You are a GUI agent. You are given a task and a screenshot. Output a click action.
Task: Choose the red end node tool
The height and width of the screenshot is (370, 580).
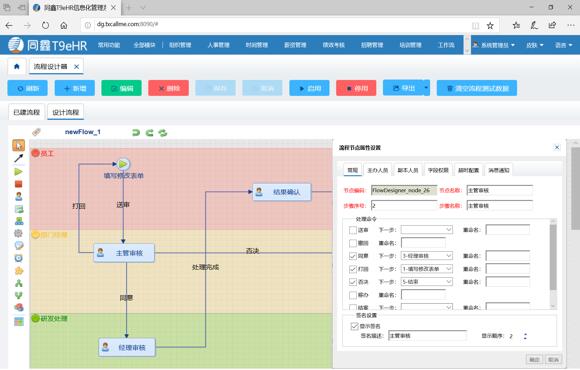(18, 184)
